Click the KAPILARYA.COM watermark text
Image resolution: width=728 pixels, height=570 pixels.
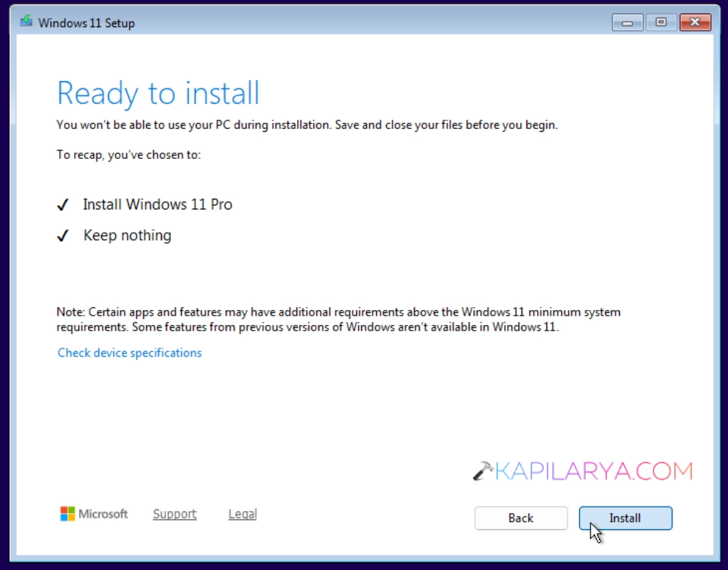(594, 471)
